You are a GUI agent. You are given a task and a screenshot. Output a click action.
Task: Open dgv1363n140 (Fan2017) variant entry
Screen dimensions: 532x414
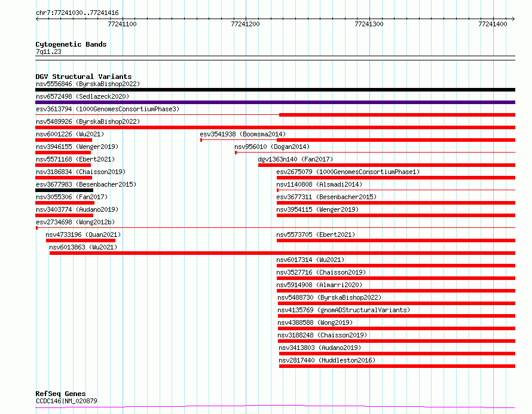click(x=295, y=159)
